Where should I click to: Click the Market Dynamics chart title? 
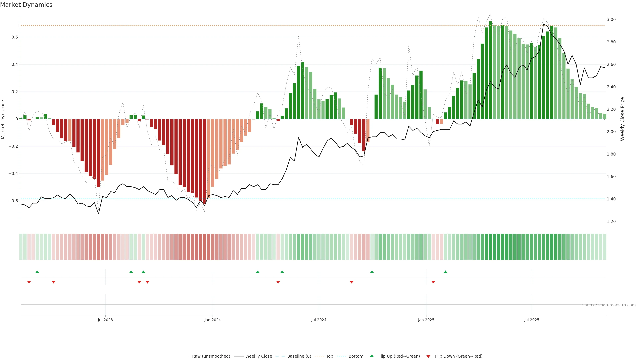(26, 5)
